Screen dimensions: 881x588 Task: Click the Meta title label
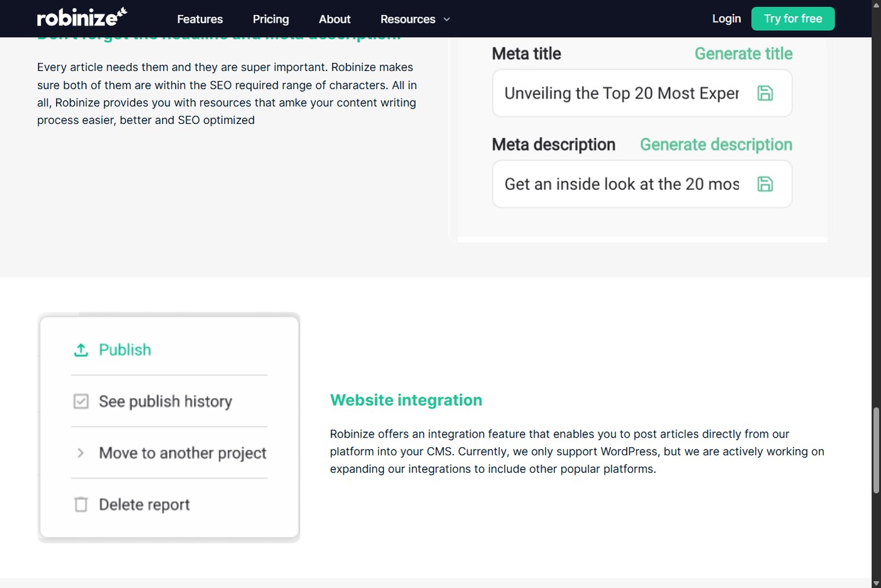(526, 53)
